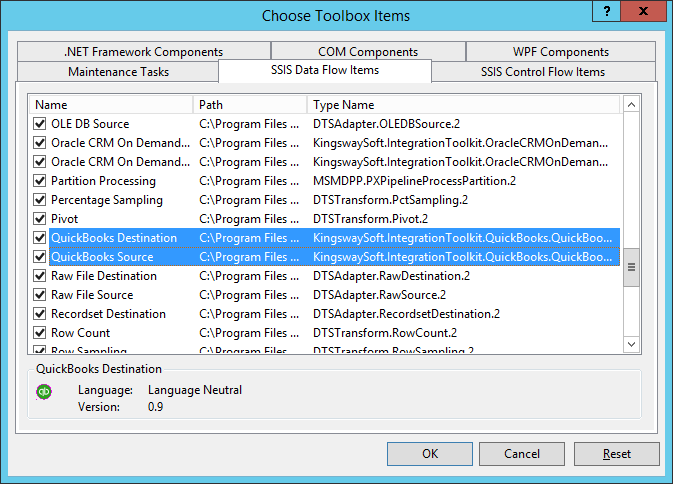Sort by the Path column header
The width and height of the screenshot is (673, 484).
(250, 105)
